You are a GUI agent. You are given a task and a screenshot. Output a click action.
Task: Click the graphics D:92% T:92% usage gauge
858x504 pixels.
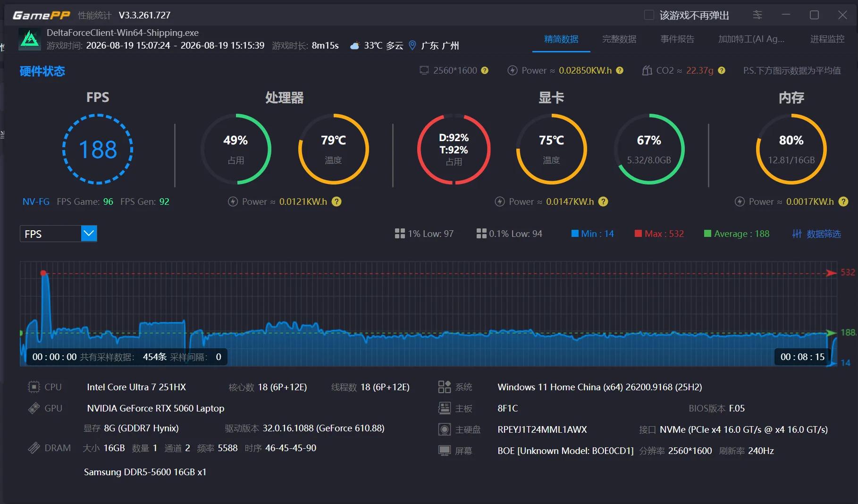tap(454, 149)
